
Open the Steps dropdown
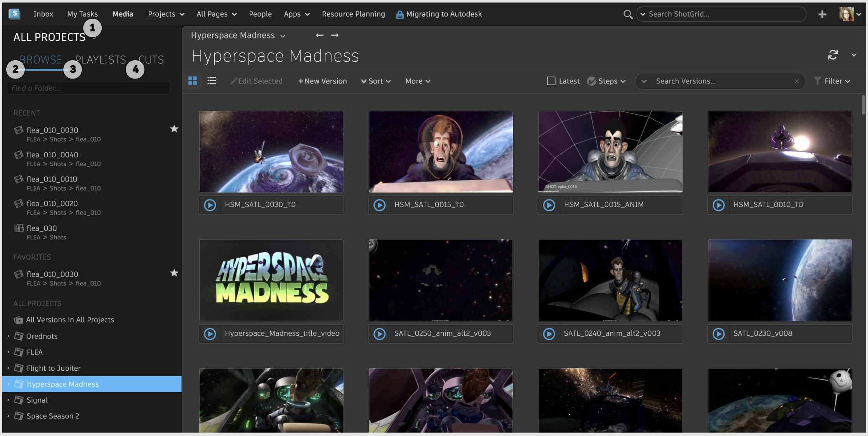click(x=607, y=81)
